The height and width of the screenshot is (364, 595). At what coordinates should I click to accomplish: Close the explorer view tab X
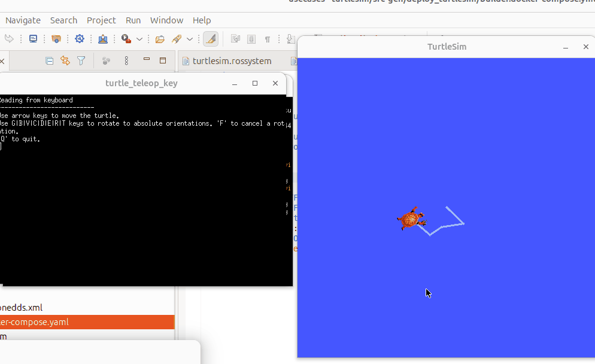pyautogui.click(x=2, y=61)
